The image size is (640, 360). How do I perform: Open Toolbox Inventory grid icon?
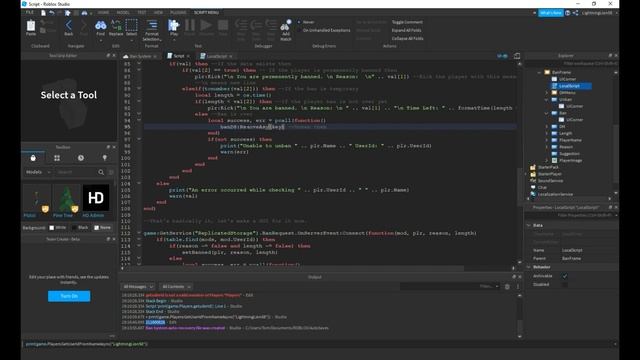coord(57,158)
